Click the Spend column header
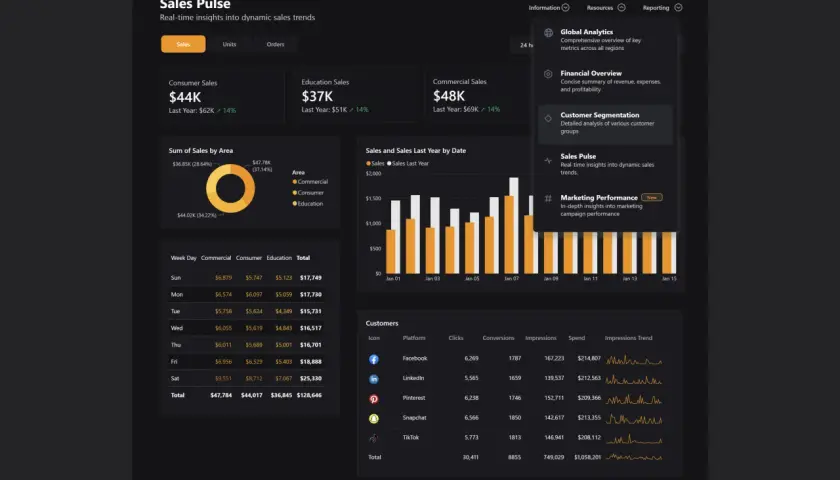Viewport: 840px width, 480px height. (576, 338)
